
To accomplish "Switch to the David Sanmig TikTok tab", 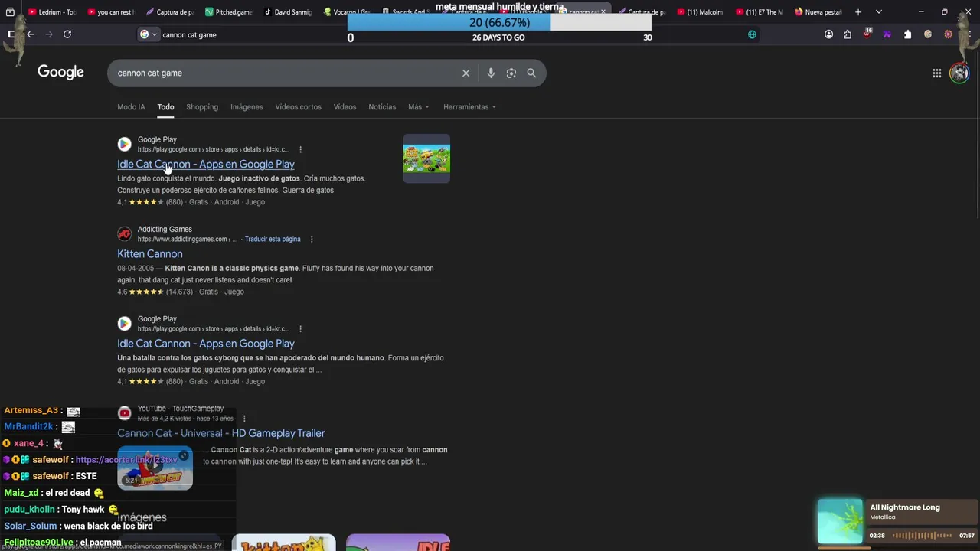I will pyautogui.click(x=286, y=12).
